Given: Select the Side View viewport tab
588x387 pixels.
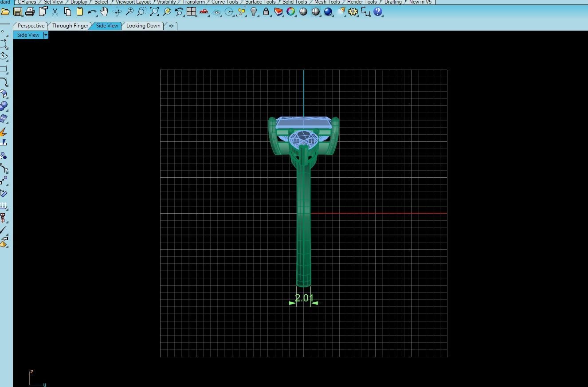Looking at the screenshot, I should coord(107,26).
